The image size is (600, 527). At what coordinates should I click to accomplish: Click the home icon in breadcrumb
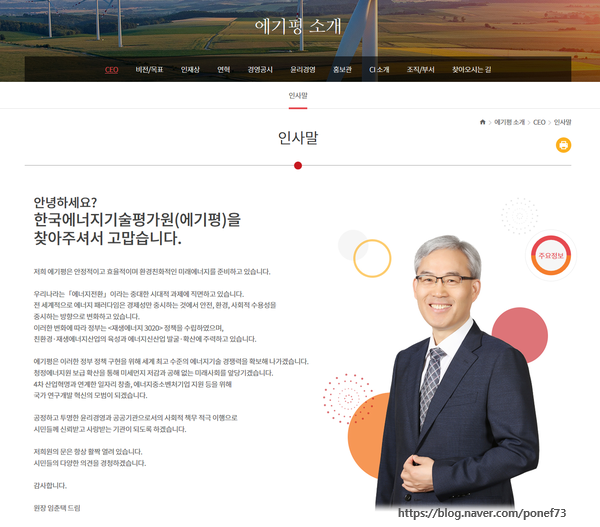pyautogui.click(x=483, y=122)
